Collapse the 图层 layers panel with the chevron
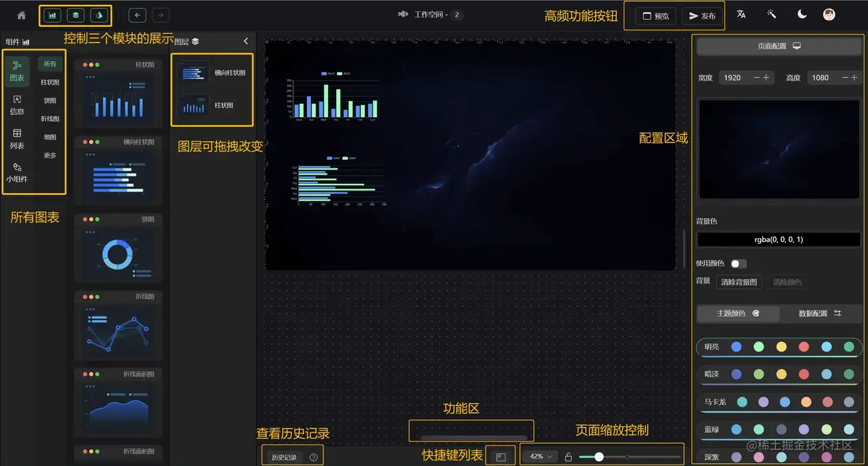Screen dimensions: 868x466 [245, 40]
